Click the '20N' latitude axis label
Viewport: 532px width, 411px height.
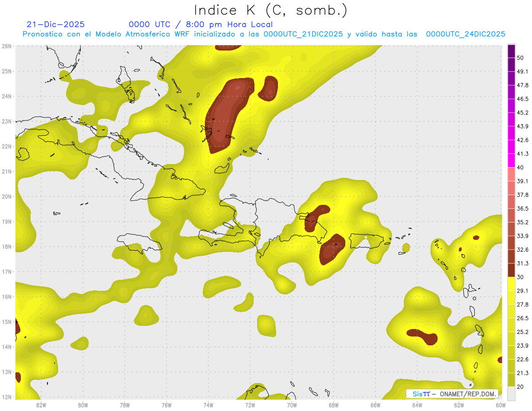[7, 196]
